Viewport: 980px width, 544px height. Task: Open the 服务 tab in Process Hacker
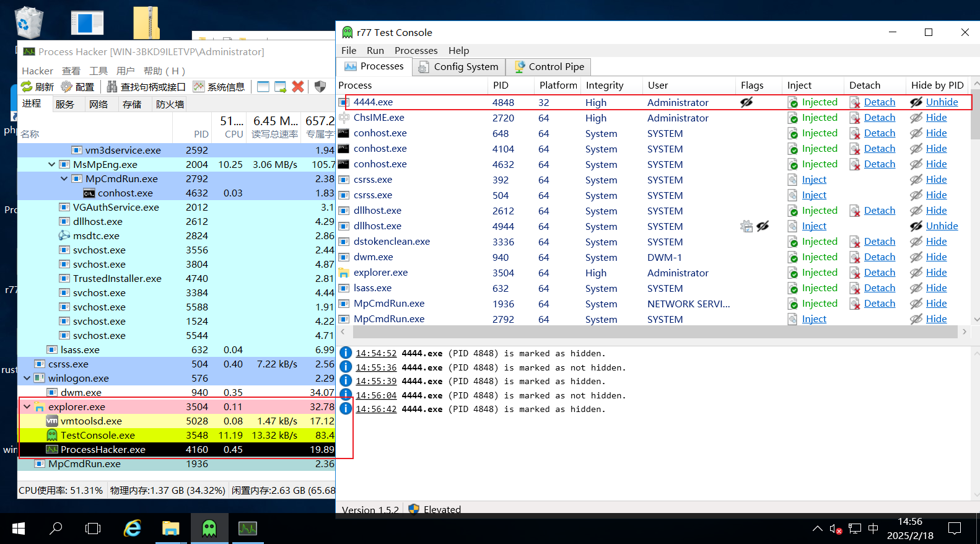click(x=65, y=104)
